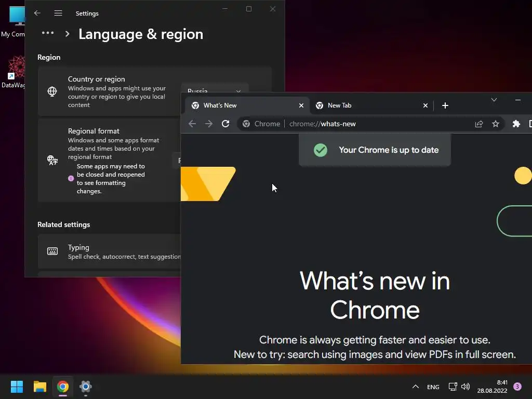Click the Country or region globe icon
Image resolution: width=532 pixels, height=399 pixels.
52,91
